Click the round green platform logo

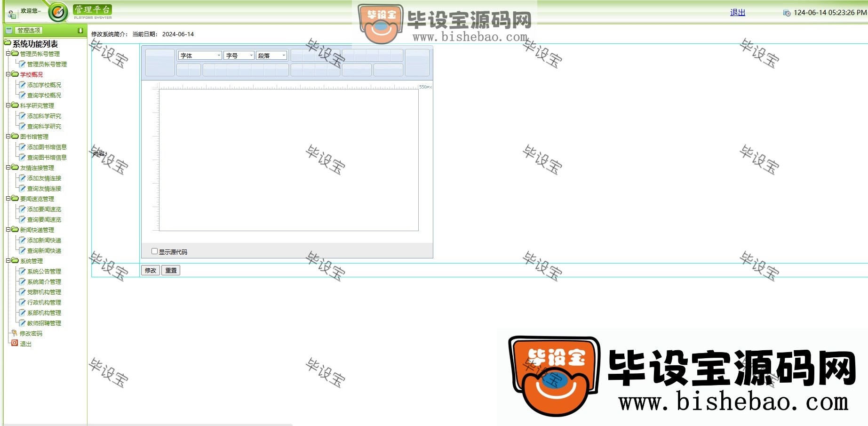click(x=58, y=12)
